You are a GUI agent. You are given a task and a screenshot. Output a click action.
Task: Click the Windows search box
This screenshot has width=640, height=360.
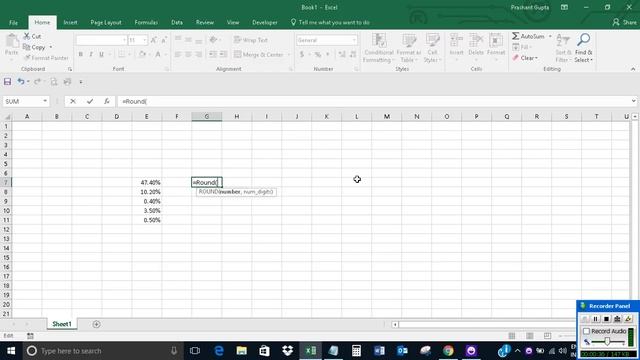[x=102, y=351]
